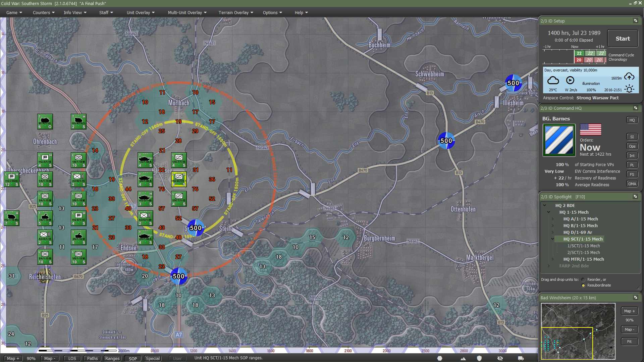Toggle the Special overlay button
644x362 pixels.
pos(153,358)
